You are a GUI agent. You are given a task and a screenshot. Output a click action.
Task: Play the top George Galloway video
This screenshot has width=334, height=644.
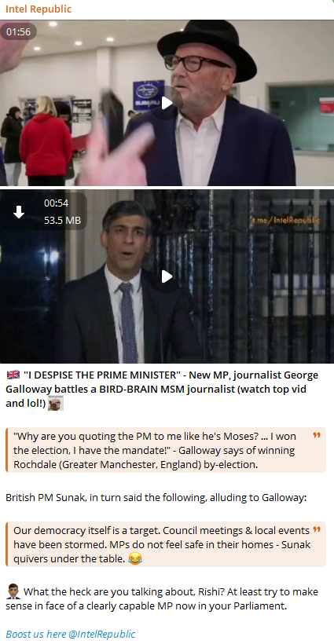click(167, 103)
